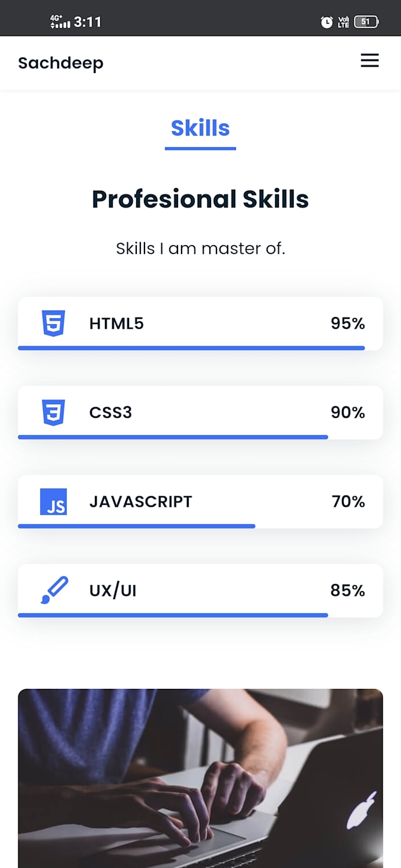Click the HTML5 shield icon
The width and height of the screenshot is (401, 868).
pos(53,324)
